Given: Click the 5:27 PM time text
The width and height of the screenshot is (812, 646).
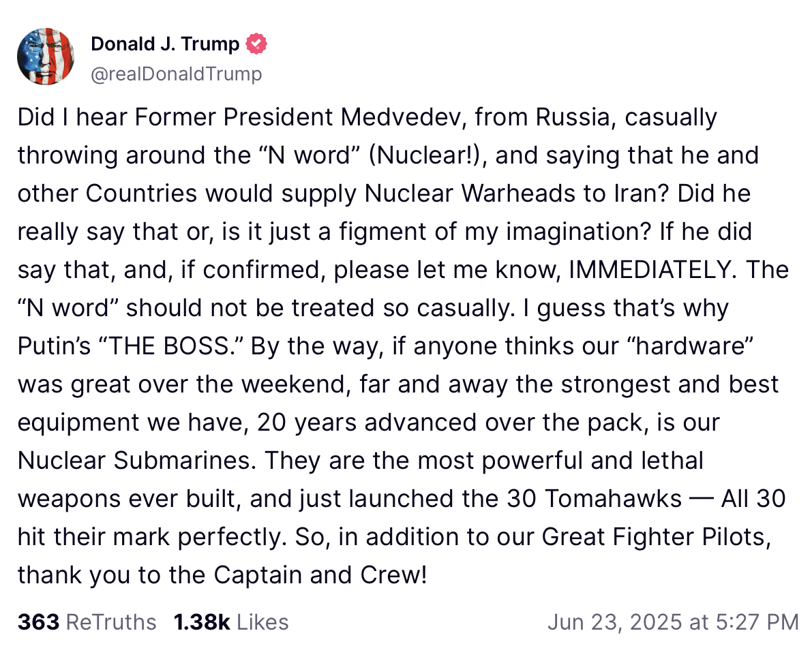Looking at the screenshot, I should (757, 621).
